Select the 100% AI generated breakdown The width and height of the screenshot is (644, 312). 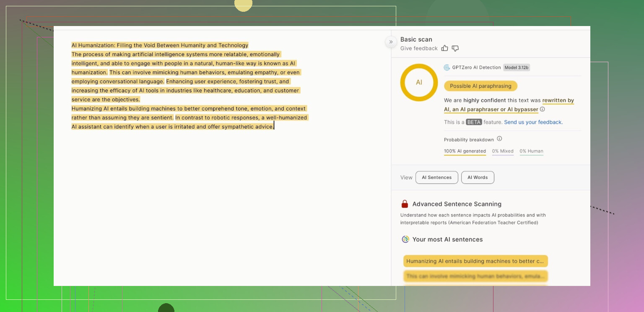click(465, 151)
